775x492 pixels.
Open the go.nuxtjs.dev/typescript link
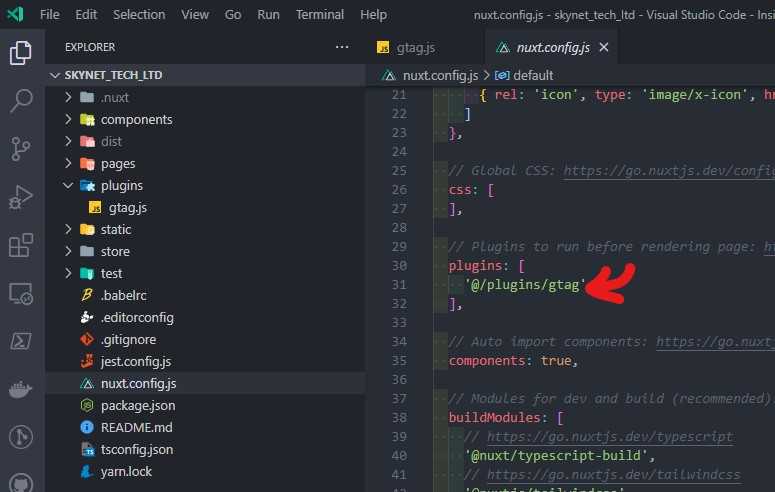pos(610,437)
